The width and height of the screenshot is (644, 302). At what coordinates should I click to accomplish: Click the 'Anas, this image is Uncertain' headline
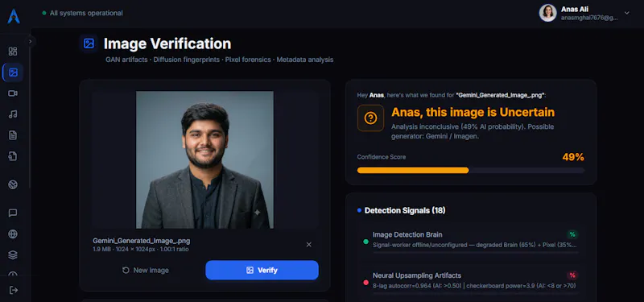tap(473, 112)
